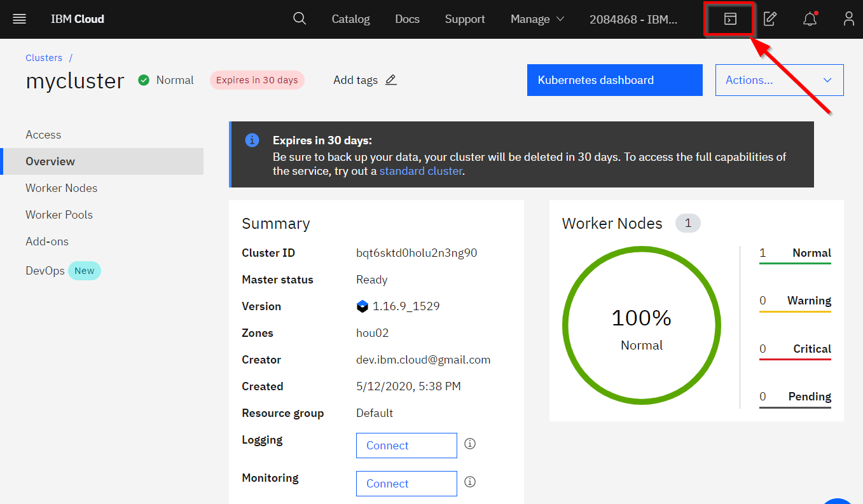Click the Resource group value Default
This screenshot has height=504, width=863.
pyautogui.click(x=375, y=413)
